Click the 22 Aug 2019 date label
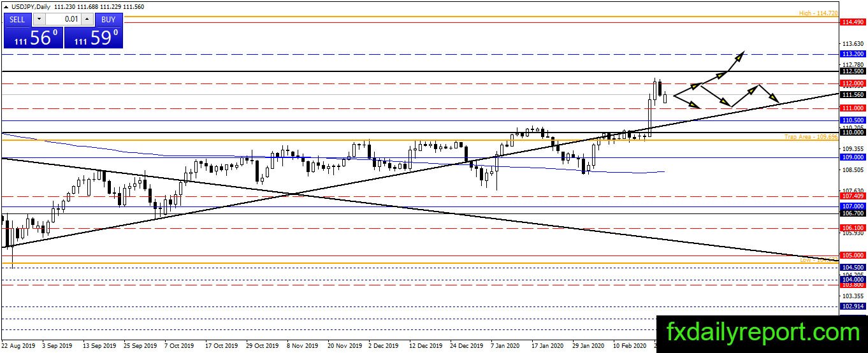Viewport: 868px width, 353px height. [18, 347]
